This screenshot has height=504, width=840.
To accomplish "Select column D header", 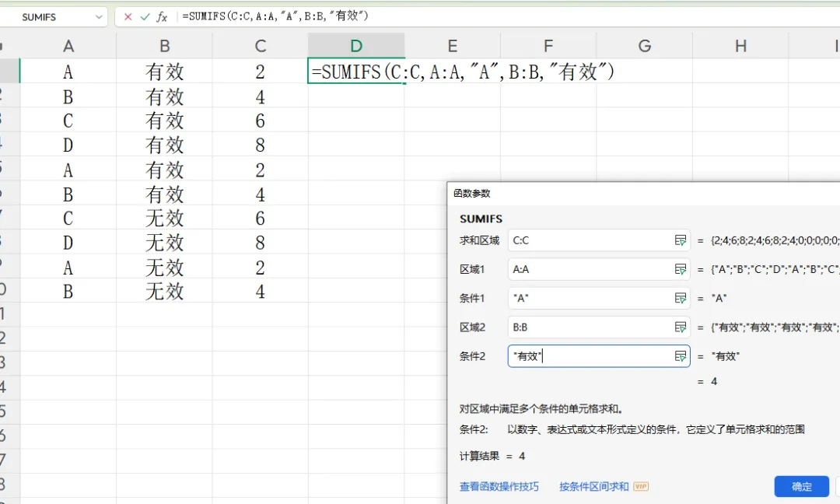I will (x=356, y=46).
